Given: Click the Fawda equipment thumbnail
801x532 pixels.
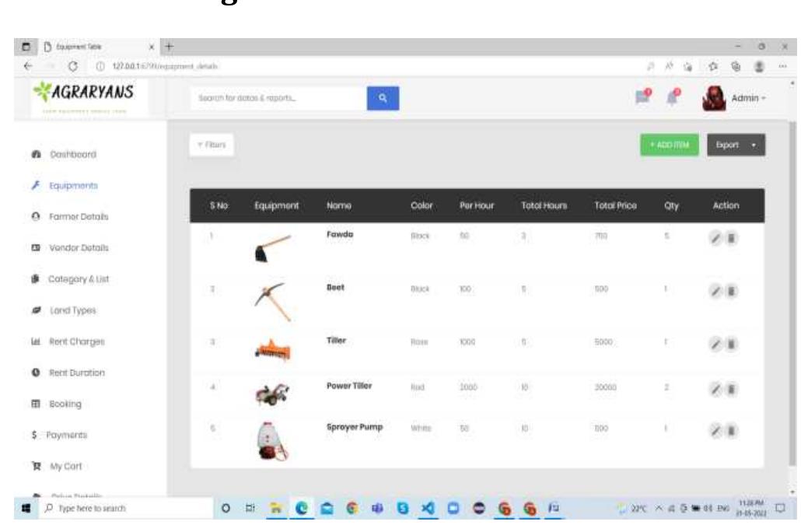Looking at the screenshot, I should point(273,248).
